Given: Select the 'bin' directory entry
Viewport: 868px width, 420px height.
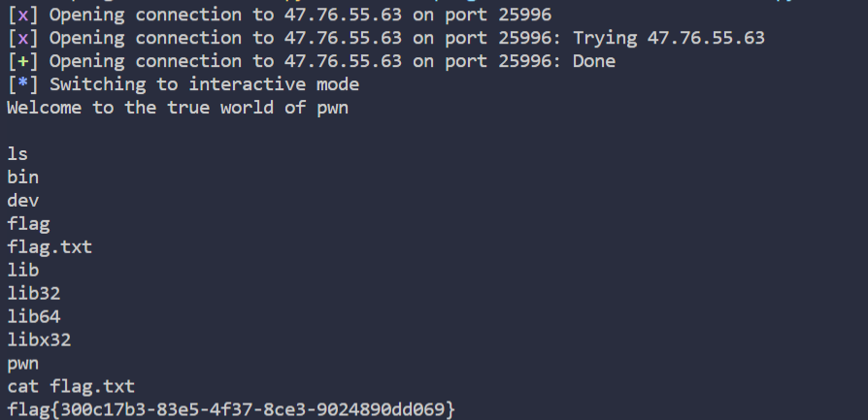Looking at the screenshot, I should pos(22,178).
